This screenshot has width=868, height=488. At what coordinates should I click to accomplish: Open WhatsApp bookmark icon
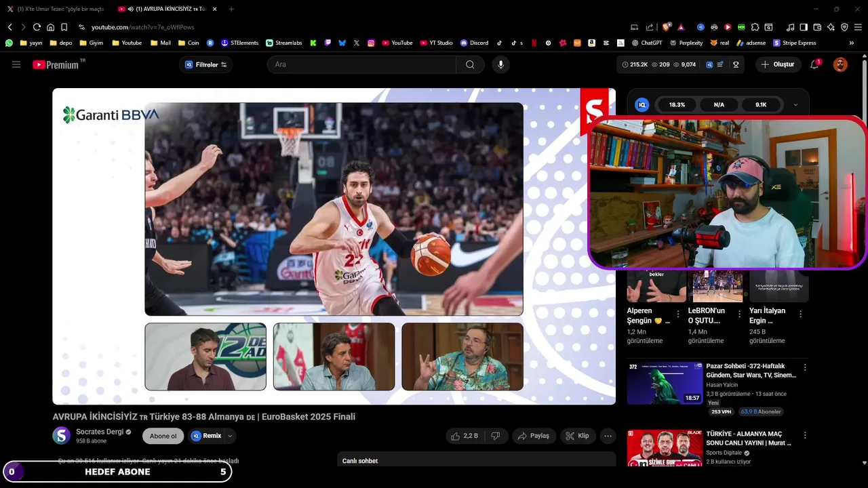(9, 43)
